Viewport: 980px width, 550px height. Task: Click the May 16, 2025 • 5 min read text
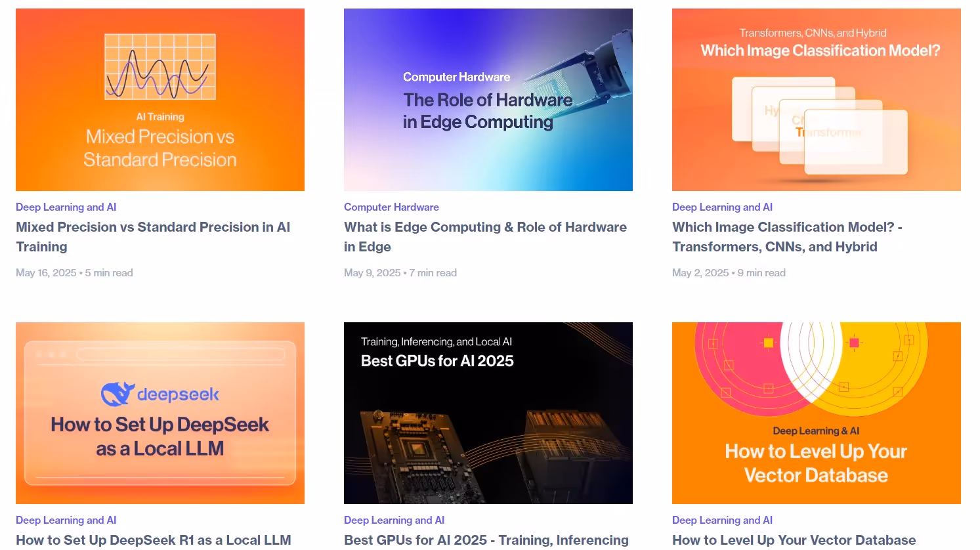[x=74, y=273]
